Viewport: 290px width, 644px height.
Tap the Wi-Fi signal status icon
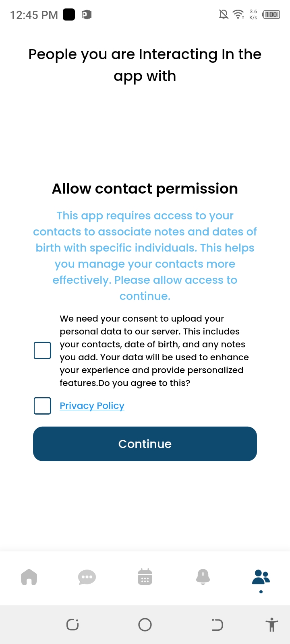(x=238, y=15)
